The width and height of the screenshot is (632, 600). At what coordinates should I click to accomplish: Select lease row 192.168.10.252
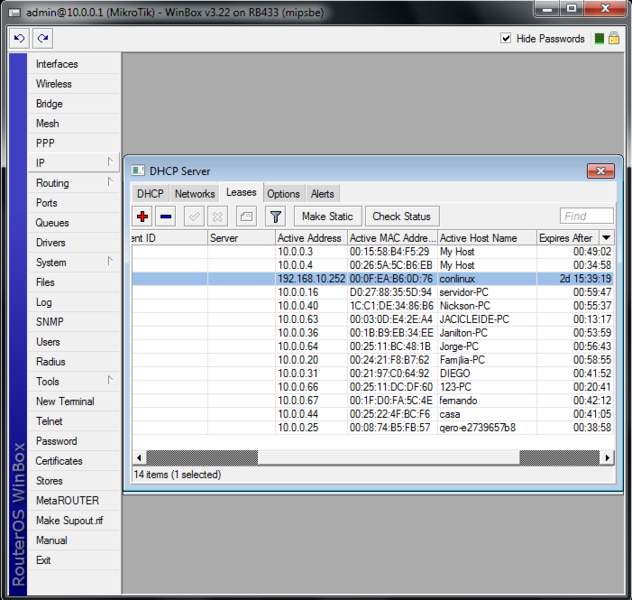[x=373, y=278]
